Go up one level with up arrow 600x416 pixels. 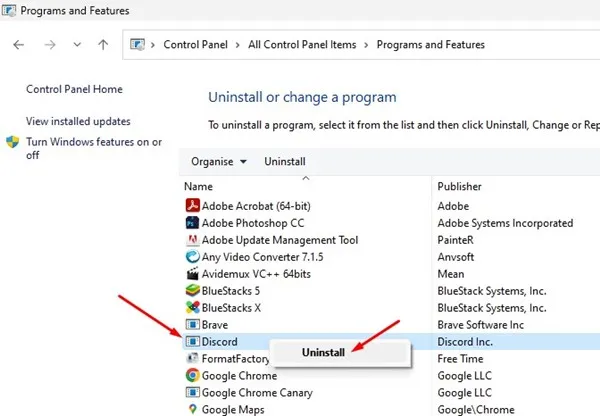tap(103, 45)
